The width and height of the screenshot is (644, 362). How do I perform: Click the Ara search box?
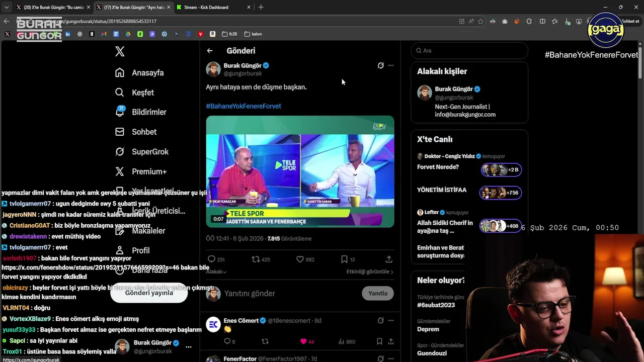(x=469, y=51)
